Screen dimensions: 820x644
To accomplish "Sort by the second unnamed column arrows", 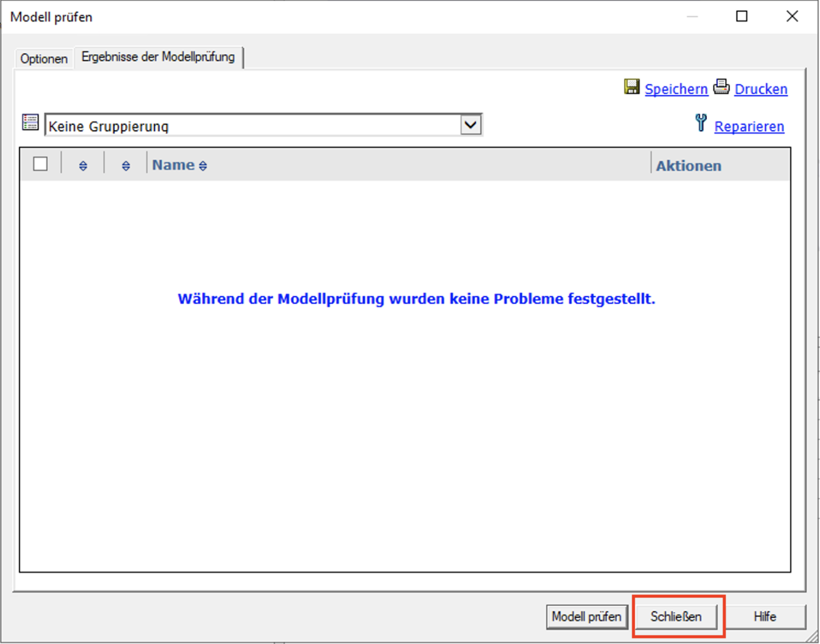I will (x=126, y=166).
